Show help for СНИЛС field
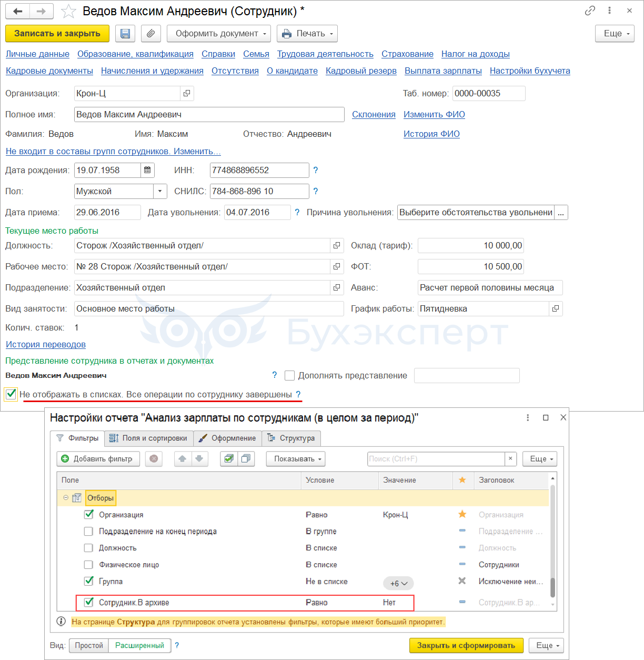 coord(316,192)
